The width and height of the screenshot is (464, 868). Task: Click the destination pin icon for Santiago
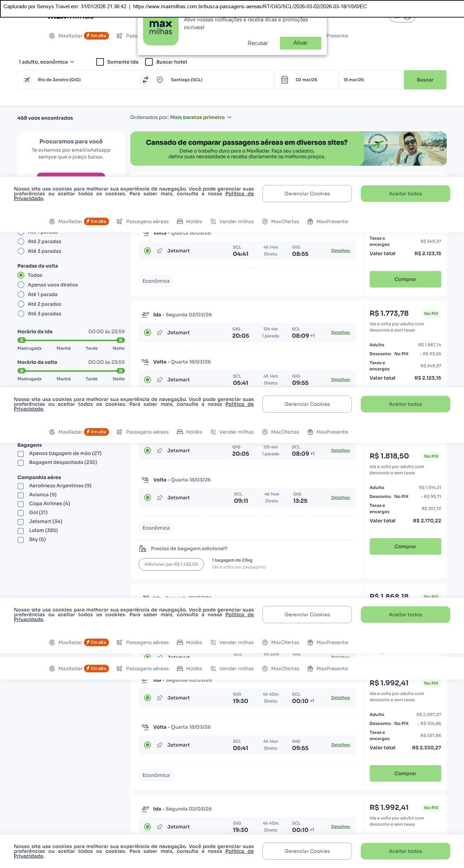(160, 80)
